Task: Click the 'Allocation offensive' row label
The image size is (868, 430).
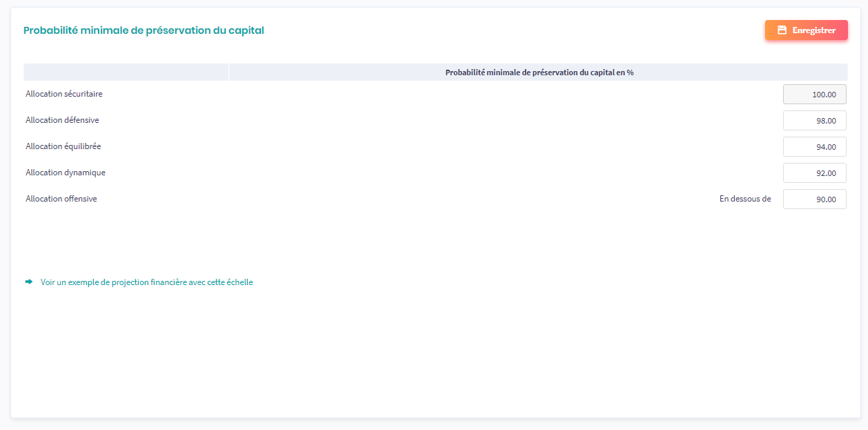Action: 61,199
